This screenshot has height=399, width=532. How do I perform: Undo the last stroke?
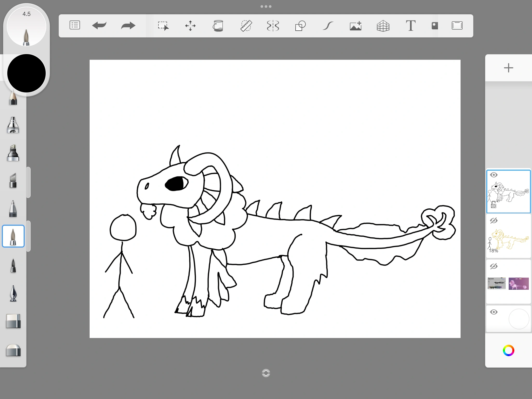point(99,25)
